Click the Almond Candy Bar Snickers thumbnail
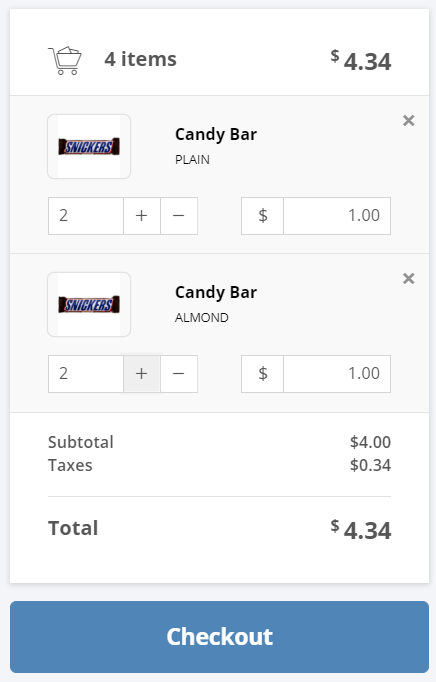The width and height of the screenshot is (436, 682). click(89, 304)
